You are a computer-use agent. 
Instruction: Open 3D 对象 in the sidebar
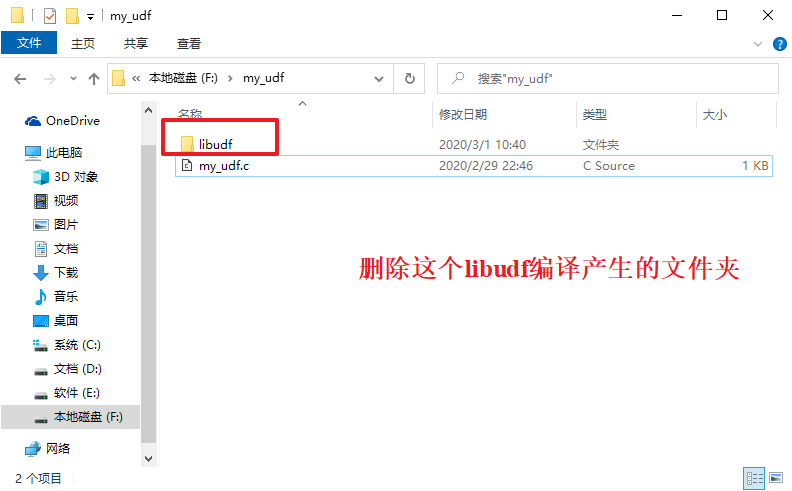pos(65,177)
